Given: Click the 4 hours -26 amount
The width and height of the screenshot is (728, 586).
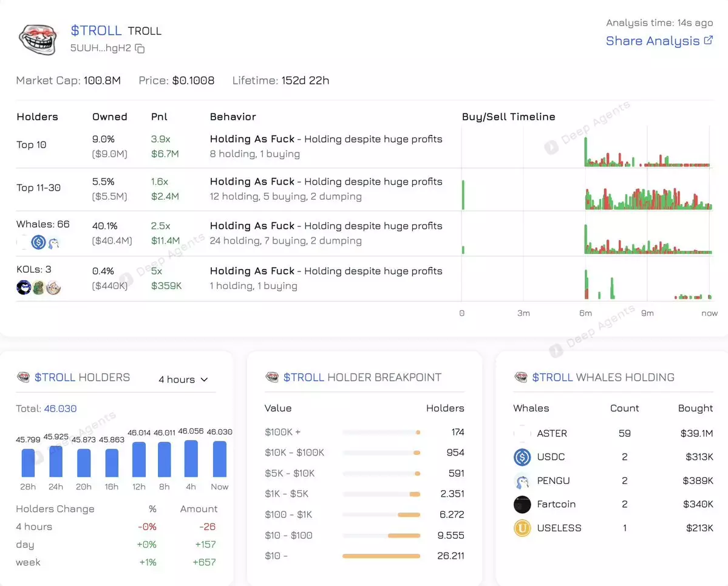Looking at the screenshot, I should (x=207, y=526).
